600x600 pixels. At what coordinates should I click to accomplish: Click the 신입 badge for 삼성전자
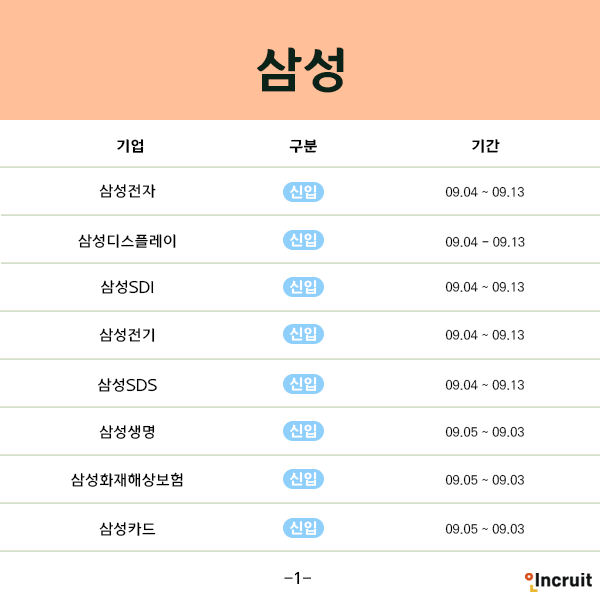(303, 192)
